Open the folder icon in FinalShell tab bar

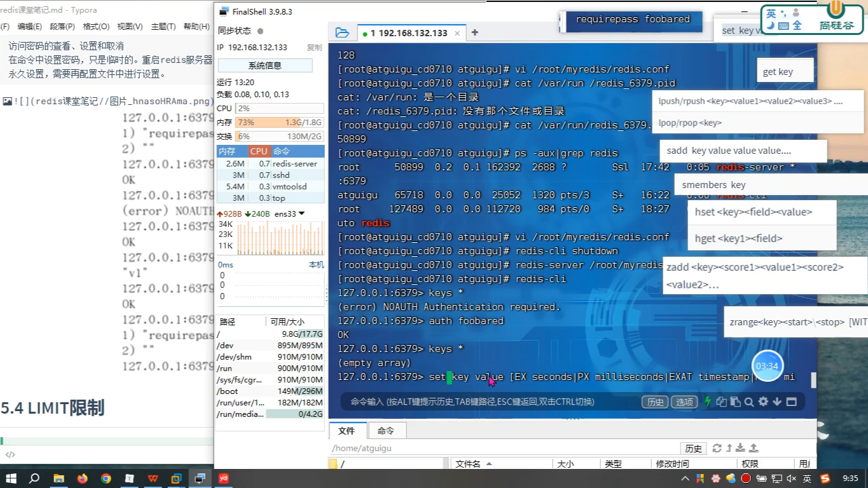(342, 33)
